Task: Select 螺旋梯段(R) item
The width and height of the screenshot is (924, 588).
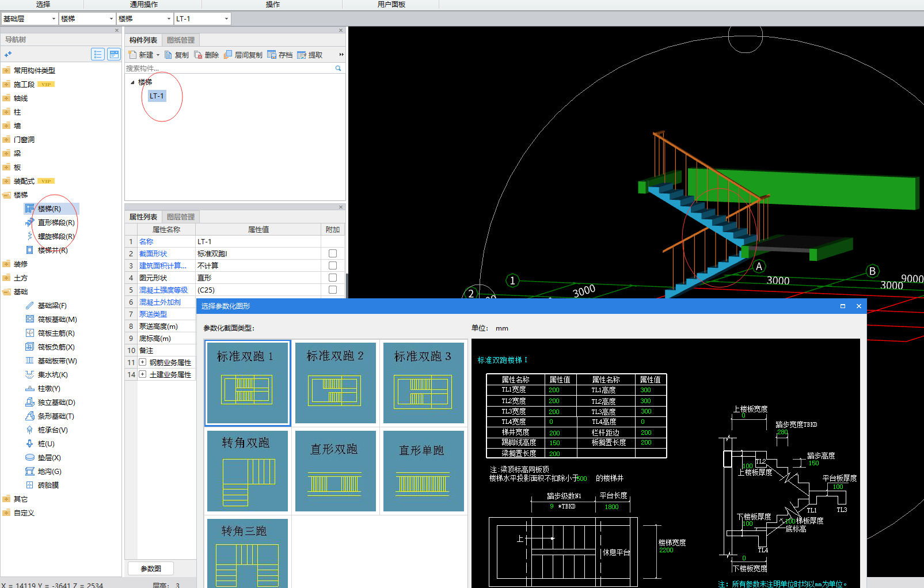Action: click(56, 236)
